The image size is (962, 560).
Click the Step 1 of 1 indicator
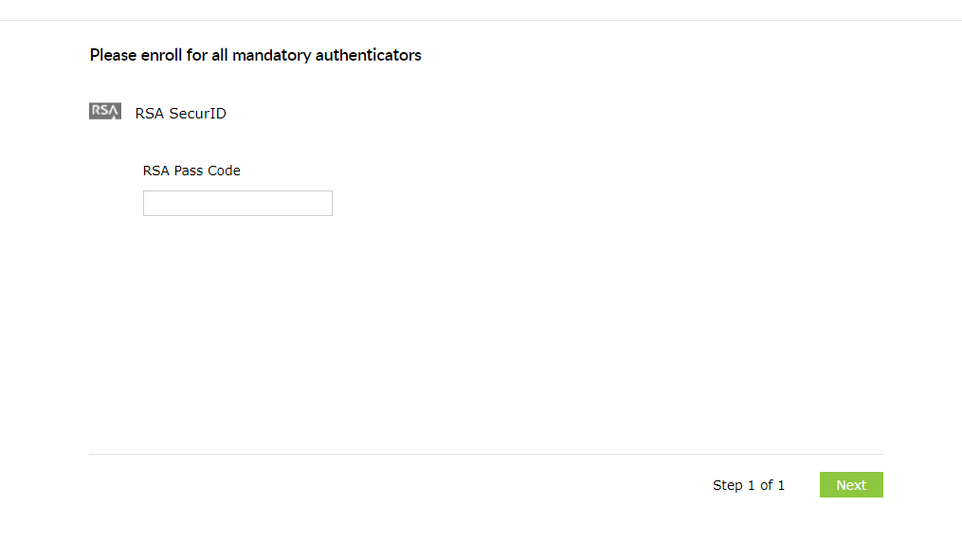point(749,484)
